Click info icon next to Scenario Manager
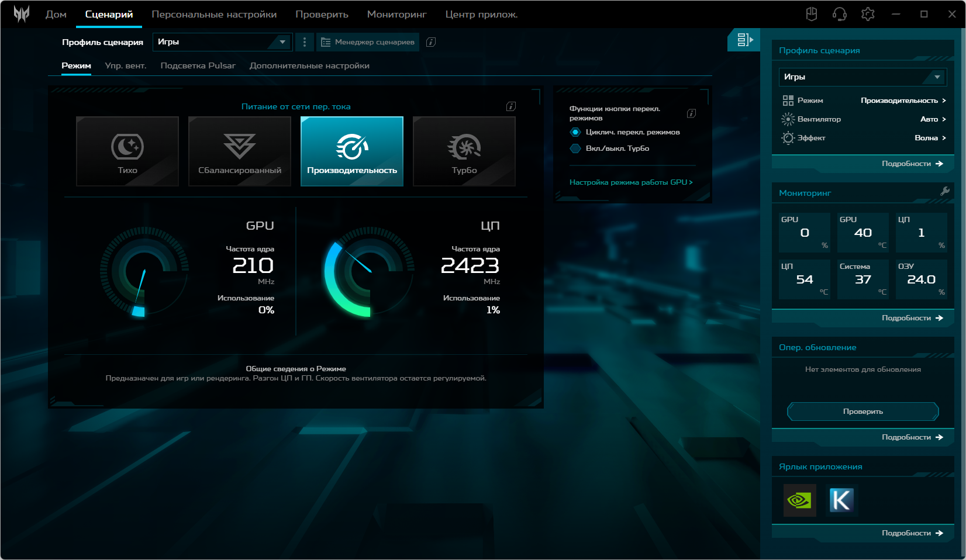Screen dimensions: 966x560 pos(431,42)
